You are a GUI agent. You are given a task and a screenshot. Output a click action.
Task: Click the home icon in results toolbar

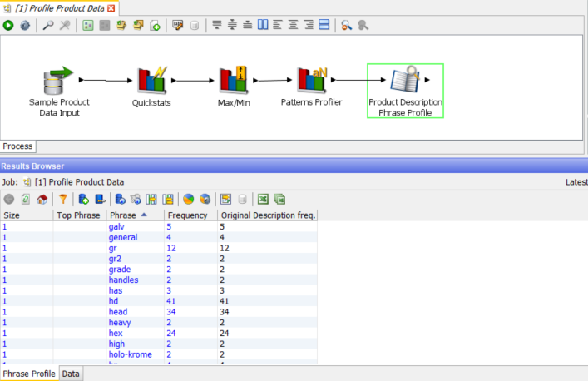click(42, 199)
